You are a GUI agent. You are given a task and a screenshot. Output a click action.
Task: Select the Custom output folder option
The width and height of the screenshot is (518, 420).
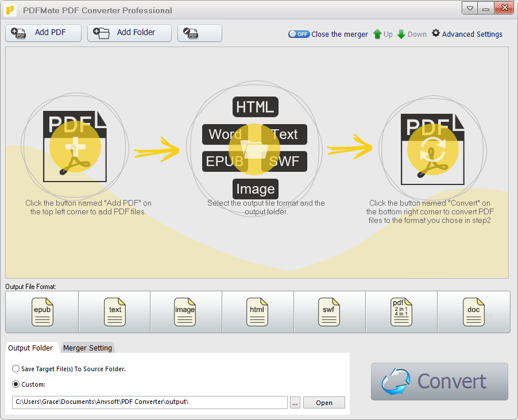(x=29, y=384)
